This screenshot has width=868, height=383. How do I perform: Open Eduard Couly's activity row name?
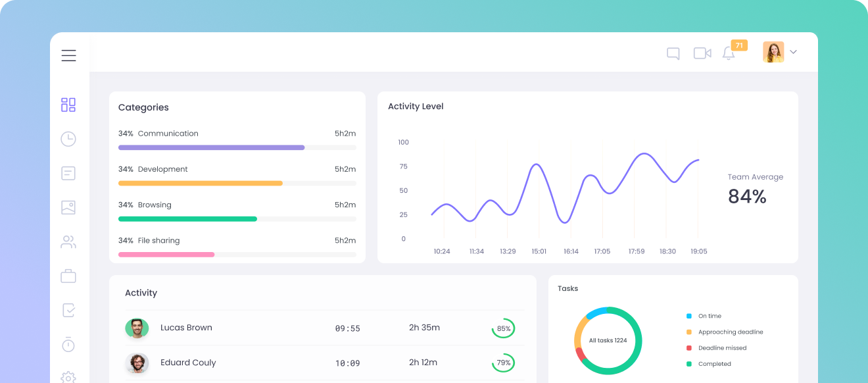point(188,363)
